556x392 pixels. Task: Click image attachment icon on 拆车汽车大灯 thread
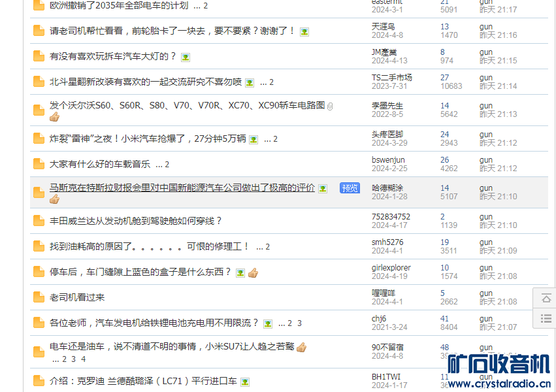[x=186, y=57]
